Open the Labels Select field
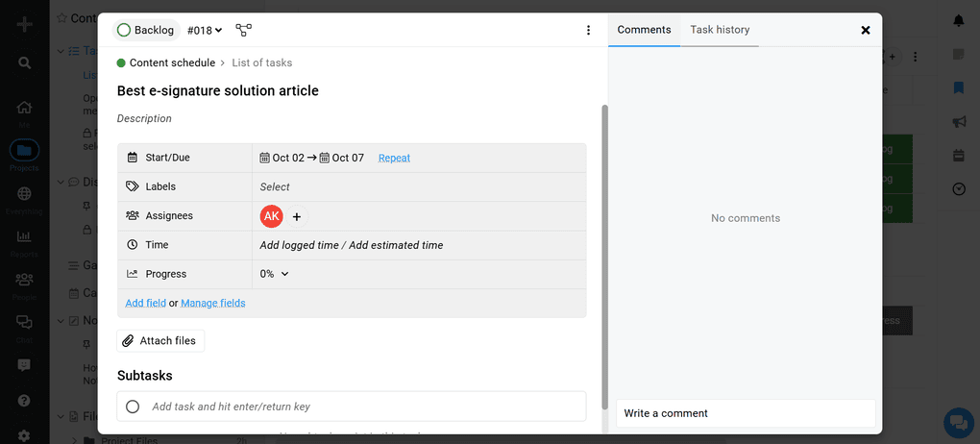 click(x=275, y=187)
